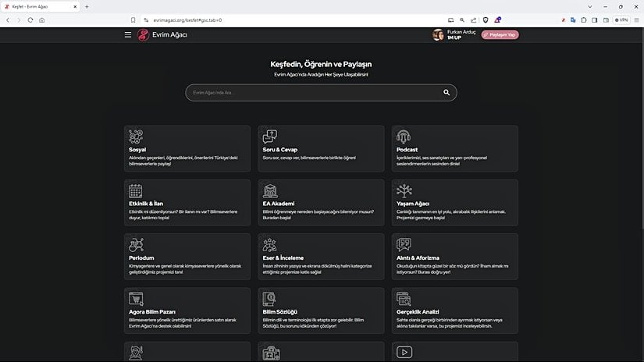Focus the Evrim Ağacı'nda Ara search field

312,93
